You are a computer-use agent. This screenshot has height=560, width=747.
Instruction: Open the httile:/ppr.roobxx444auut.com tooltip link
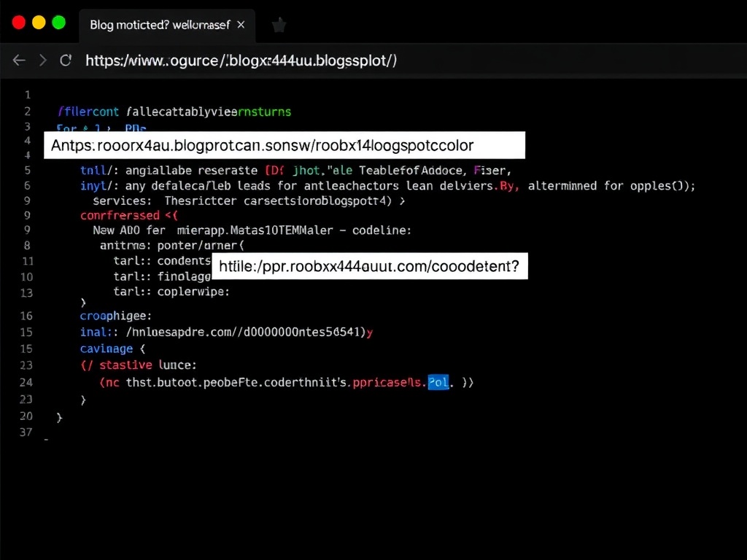point(369,267)
